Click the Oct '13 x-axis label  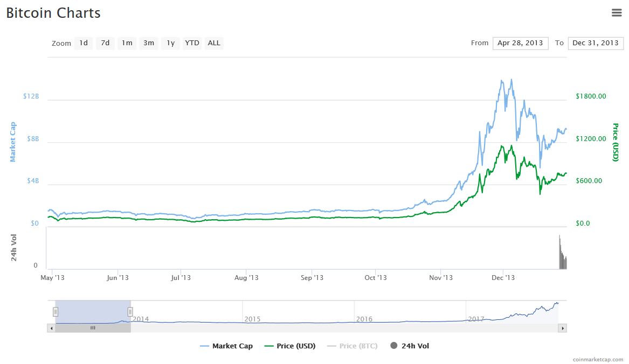click(x=376, y=277)
